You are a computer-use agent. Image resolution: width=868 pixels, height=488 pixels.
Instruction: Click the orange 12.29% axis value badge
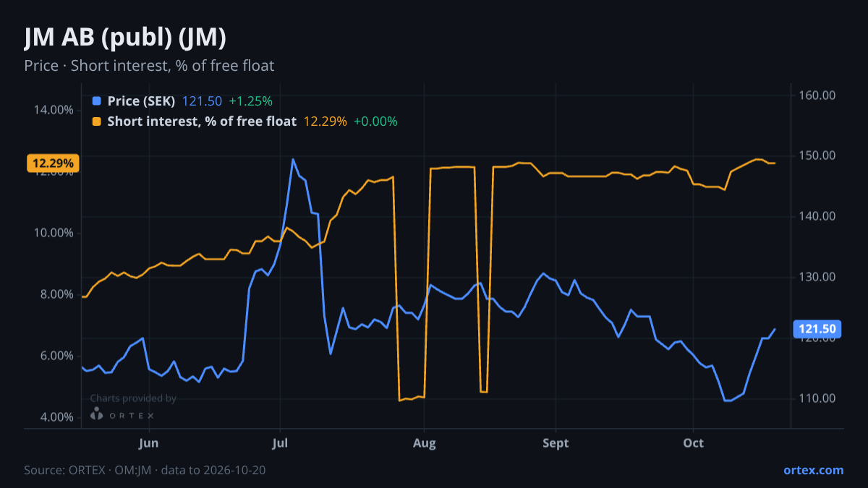point(54,163)
